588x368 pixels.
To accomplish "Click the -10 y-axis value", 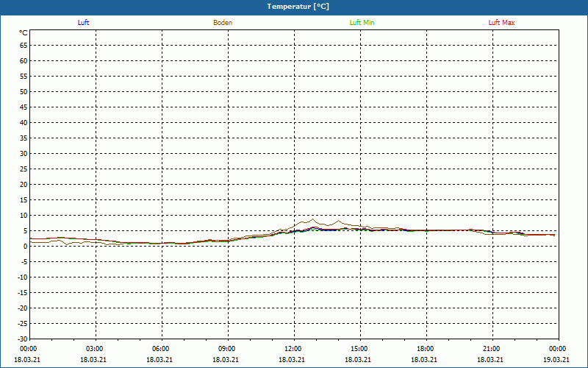I will (x=24, y=277).
